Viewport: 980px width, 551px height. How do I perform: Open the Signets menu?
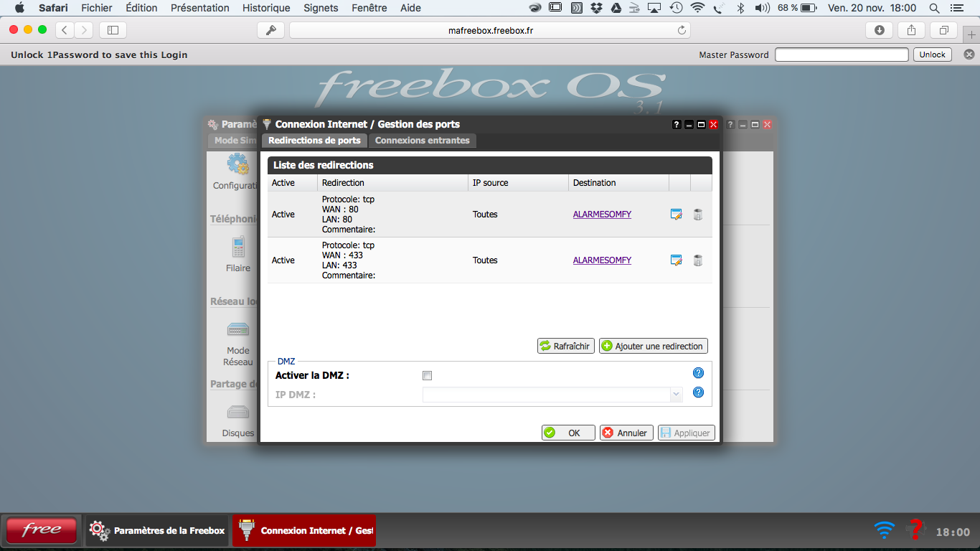(321, 8)
